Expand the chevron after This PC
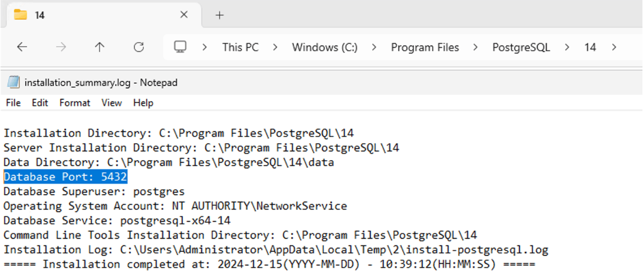 275,47
